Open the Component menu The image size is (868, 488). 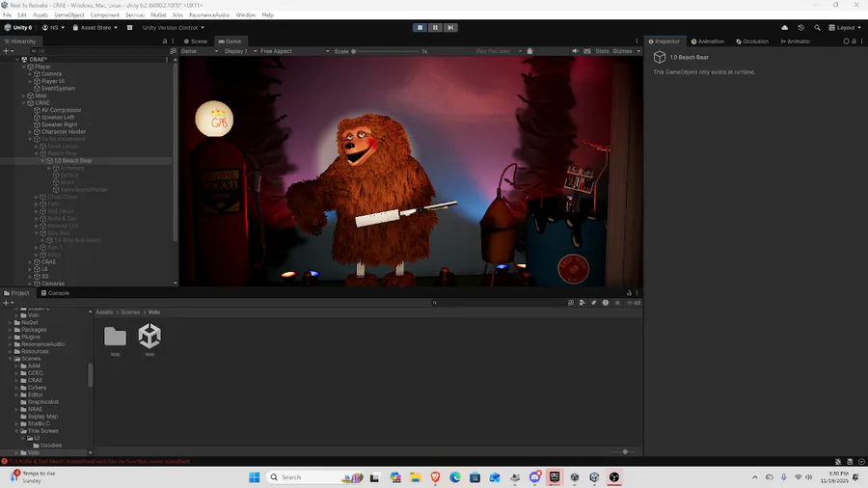(104, 14)
